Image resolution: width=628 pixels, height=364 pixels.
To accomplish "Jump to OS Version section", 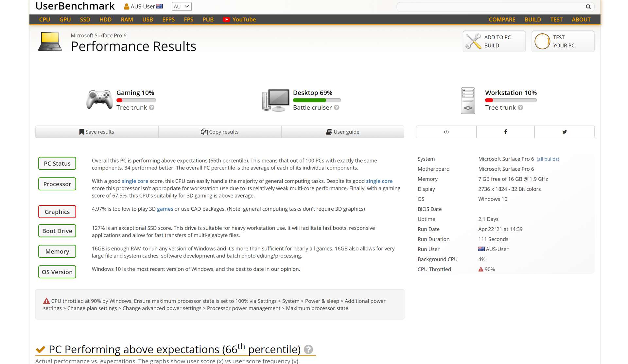I will (x=57, y=272).
